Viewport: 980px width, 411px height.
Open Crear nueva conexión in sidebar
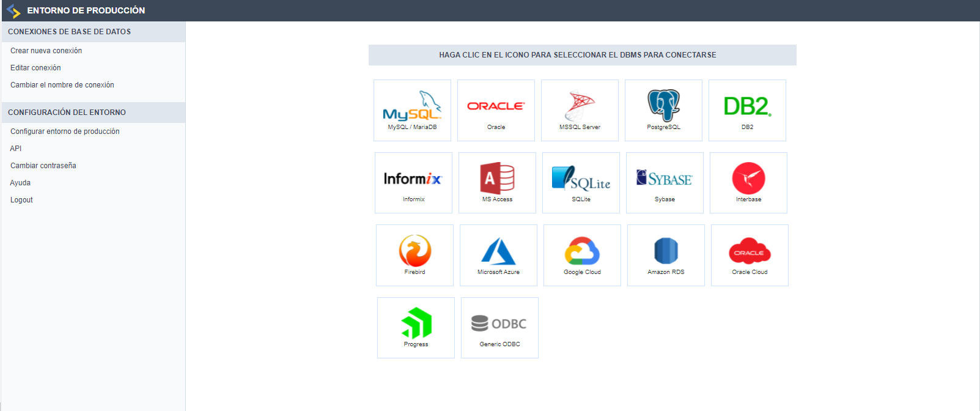click(46, 51)
